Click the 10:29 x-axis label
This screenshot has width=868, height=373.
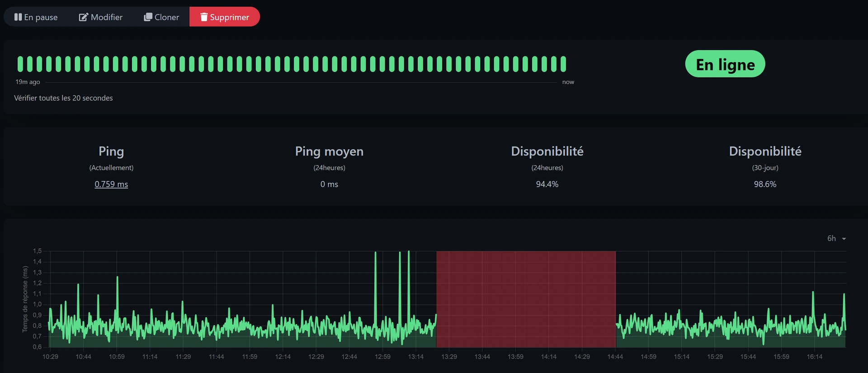pyautogui.click(x=50, y=357)
